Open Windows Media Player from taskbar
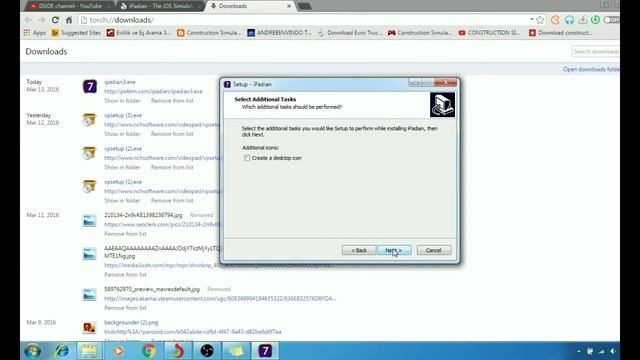This screenshot has height=360, width=640. coord(119,351)
